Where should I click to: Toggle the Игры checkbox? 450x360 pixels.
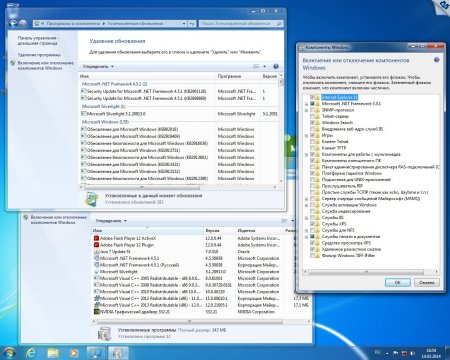(x=313, y=135)
